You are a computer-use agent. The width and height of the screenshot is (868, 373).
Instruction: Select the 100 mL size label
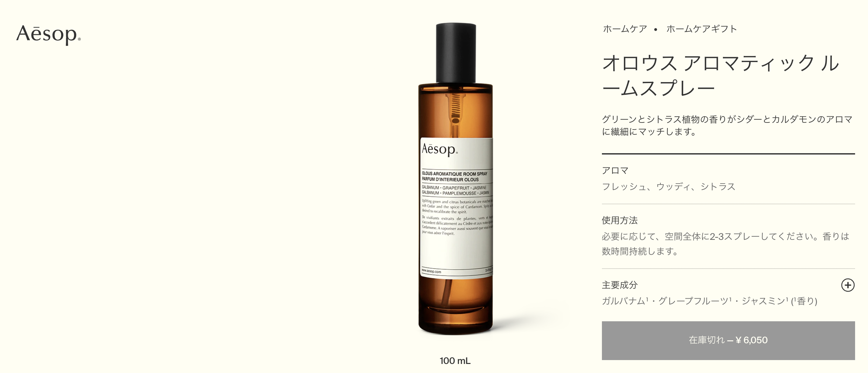455,361
